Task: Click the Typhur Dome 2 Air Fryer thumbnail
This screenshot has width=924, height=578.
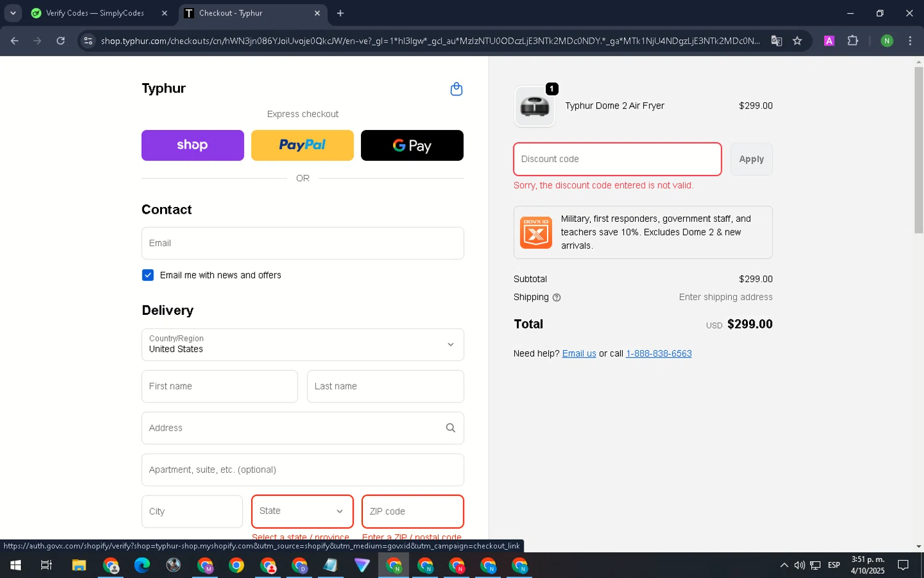Action: tap(535, 106)
